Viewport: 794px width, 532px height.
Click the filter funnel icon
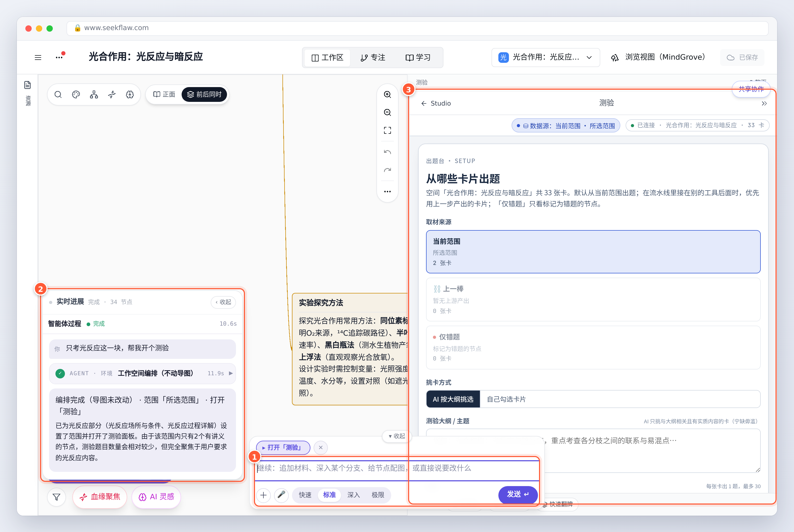pos(56,497)
